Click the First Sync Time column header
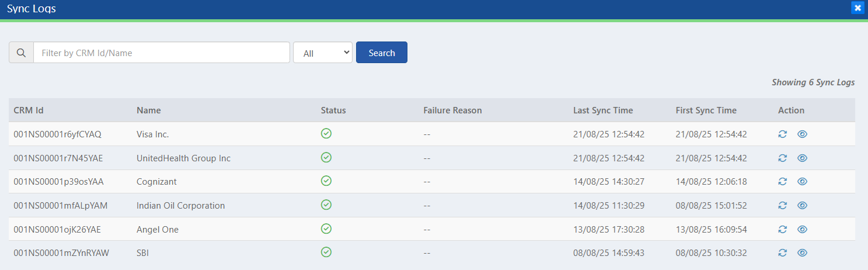 pos(706,110)
